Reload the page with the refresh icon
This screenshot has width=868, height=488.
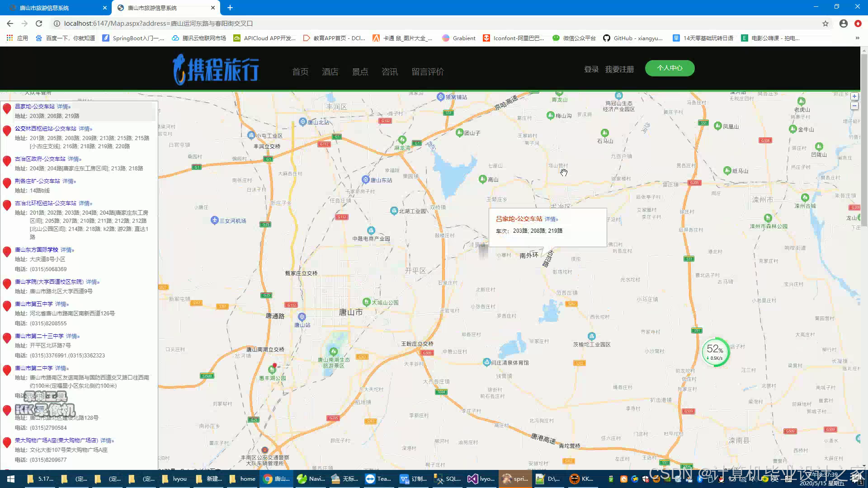(x=39, y=23)
